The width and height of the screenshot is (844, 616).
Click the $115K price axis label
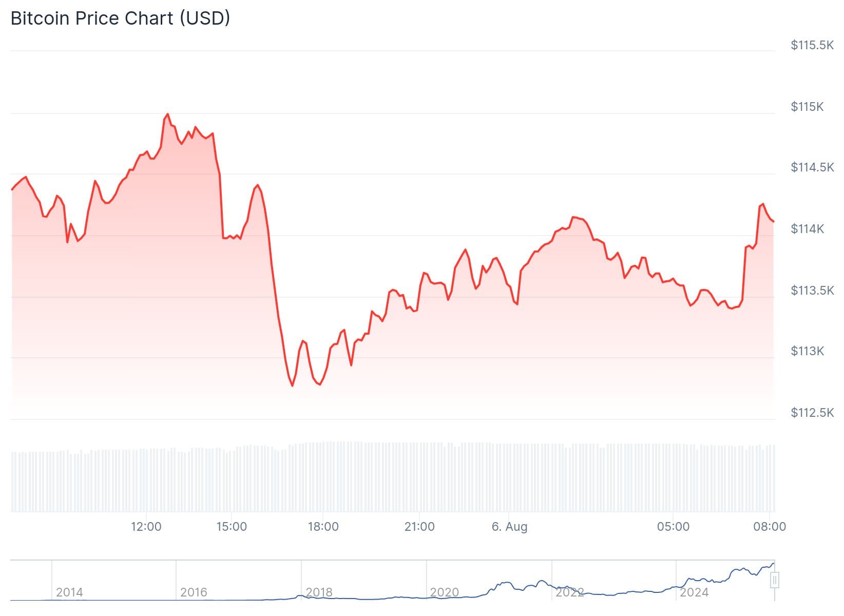click(x=807, y=107)
